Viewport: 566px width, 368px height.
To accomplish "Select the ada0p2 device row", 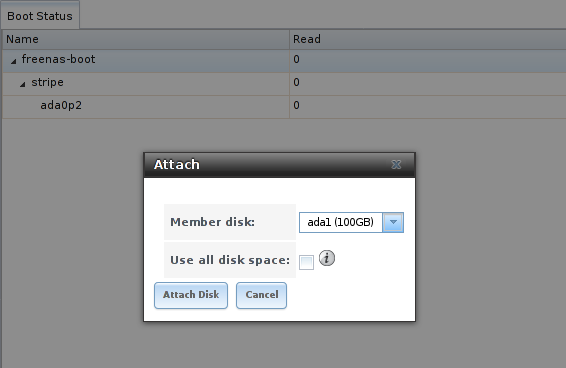I will click(284, 107).
